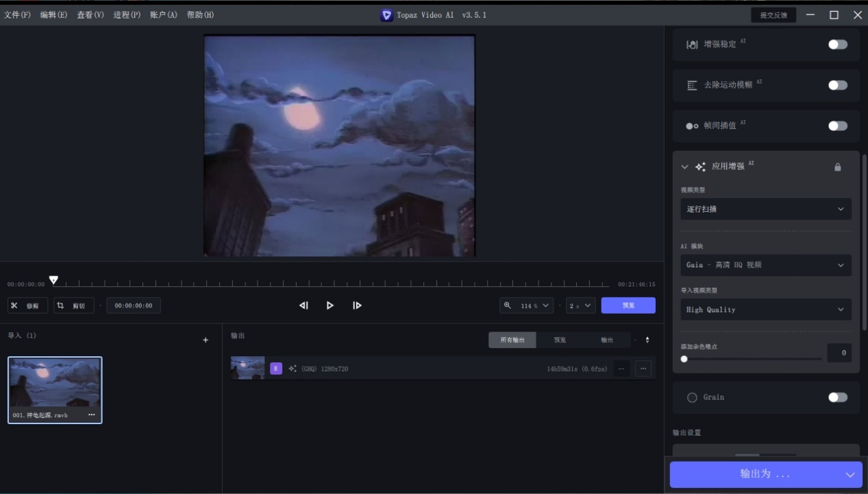Click the output row video thumbnail
868x494 pixels.
248,368
